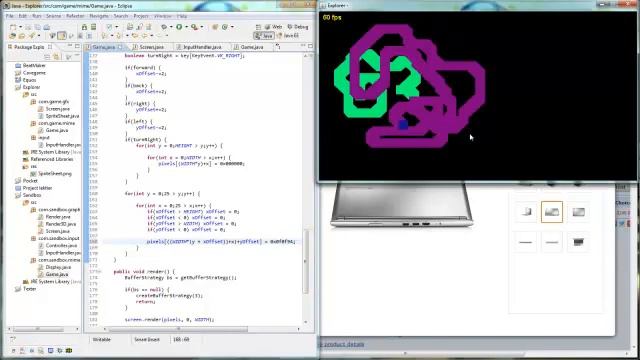Open the Window menu

(162, 16)
